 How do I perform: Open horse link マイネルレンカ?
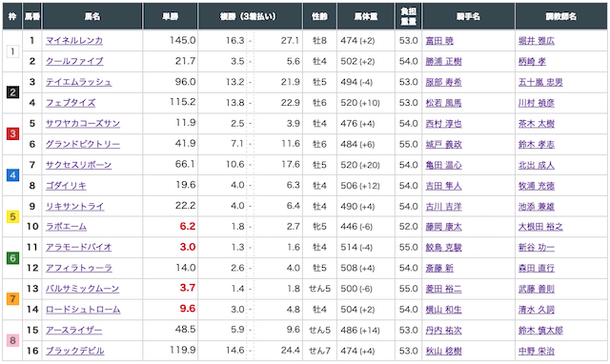click(x=74, y=40)
